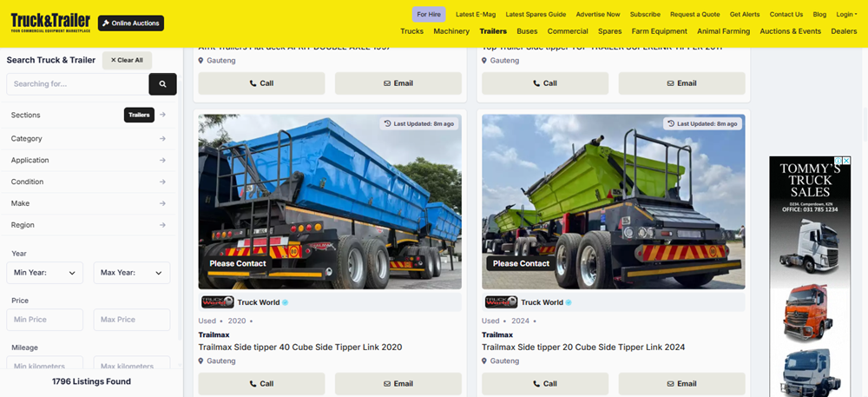Open the Blog link
This screenshot has width=868, height=397.
(x=819, y=15)
